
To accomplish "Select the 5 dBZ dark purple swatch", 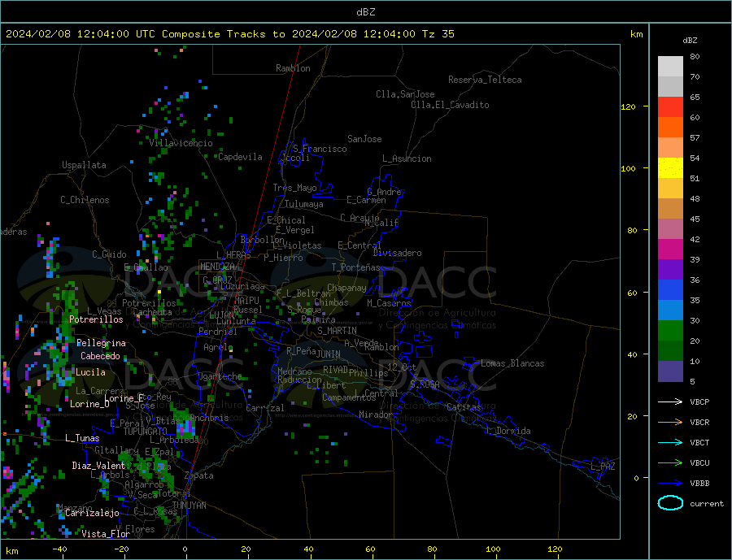I will tap(670, 371).
